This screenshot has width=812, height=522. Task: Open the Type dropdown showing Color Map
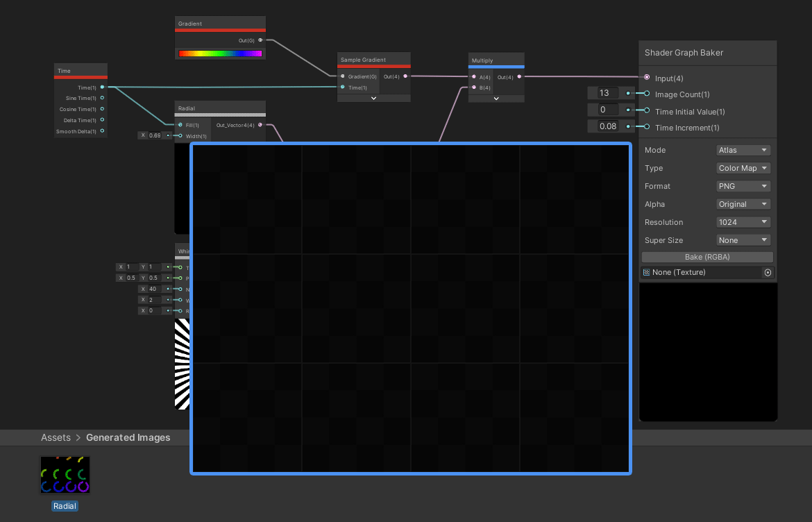(743, 168)
